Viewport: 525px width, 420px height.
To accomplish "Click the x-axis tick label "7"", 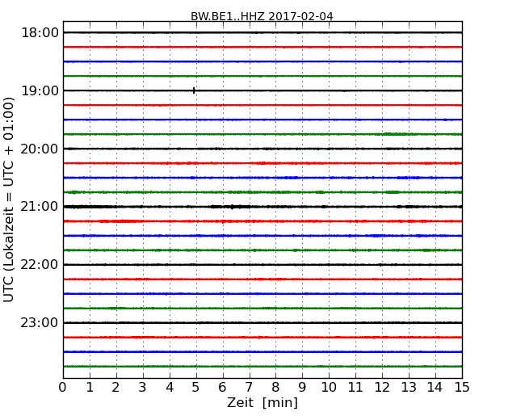I will (249, 388).
